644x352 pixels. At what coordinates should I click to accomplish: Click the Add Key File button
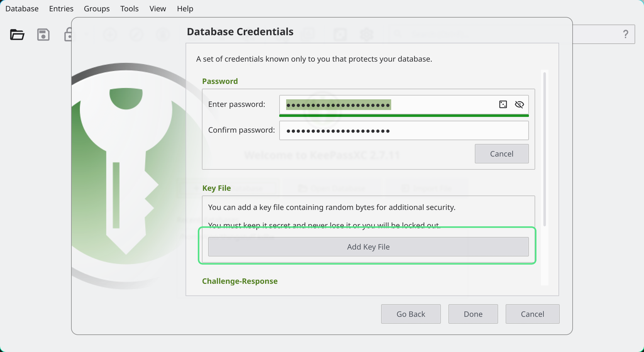click(368, 247)
